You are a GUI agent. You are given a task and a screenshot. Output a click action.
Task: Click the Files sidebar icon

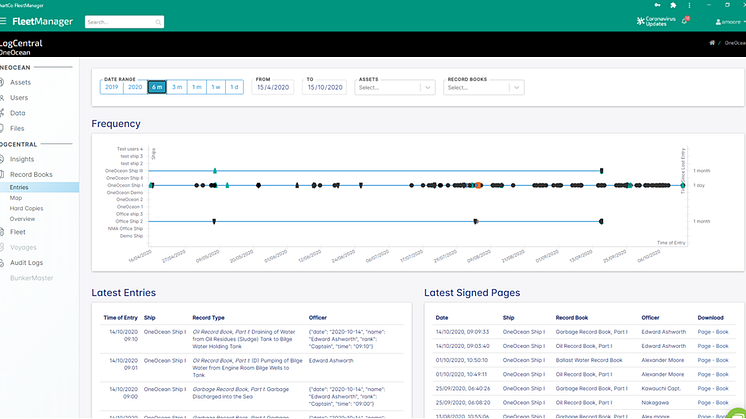(2, 128)
